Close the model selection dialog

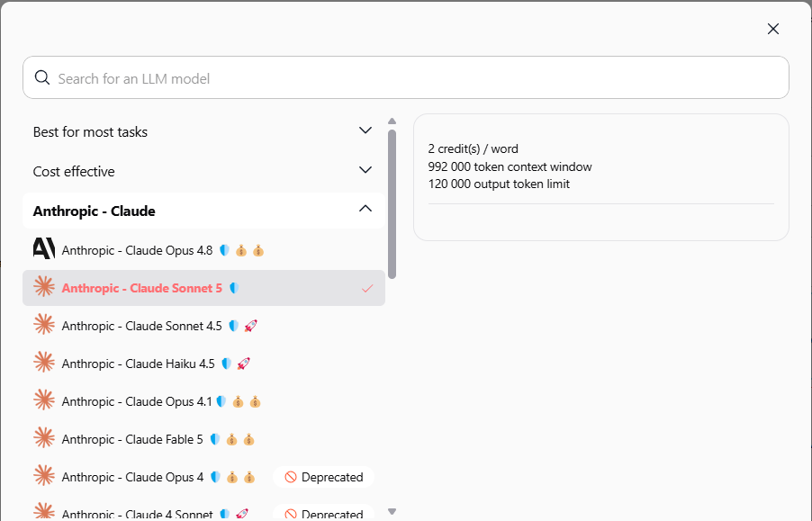[773, 29]
